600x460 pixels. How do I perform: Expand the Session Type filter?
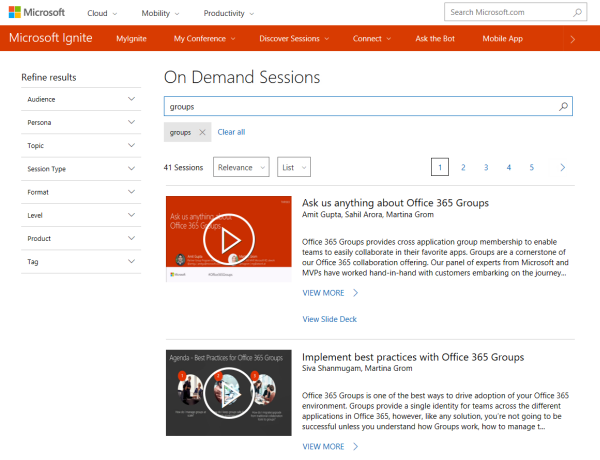tap(81, 169)
